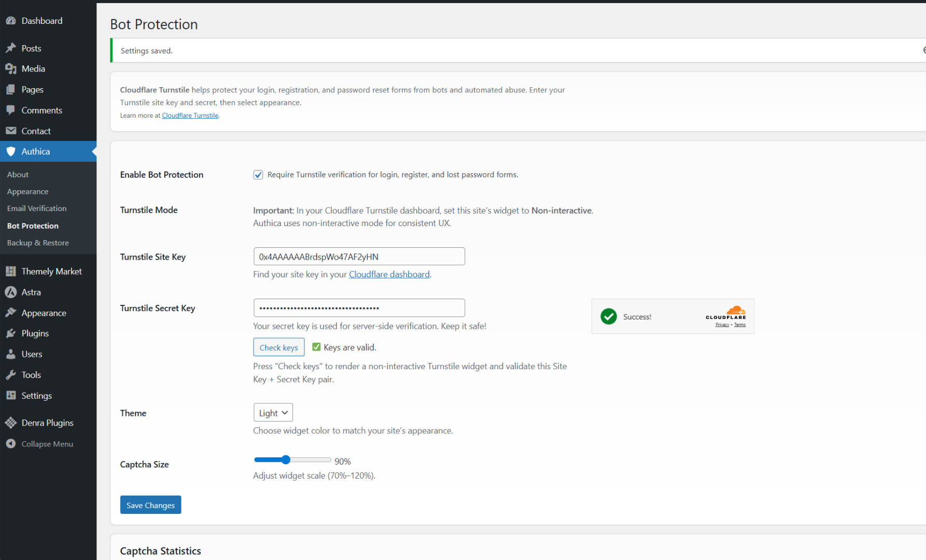Click the Astra logo icon
The width and height of the screenshot is (926, 560).
tap(11, 292)
